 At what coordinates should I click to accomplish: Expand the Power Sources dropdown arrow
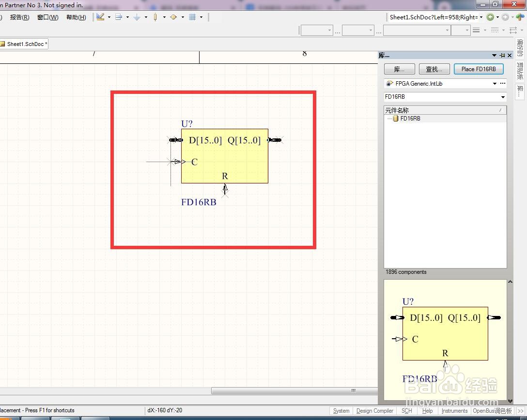coord(146,17)
